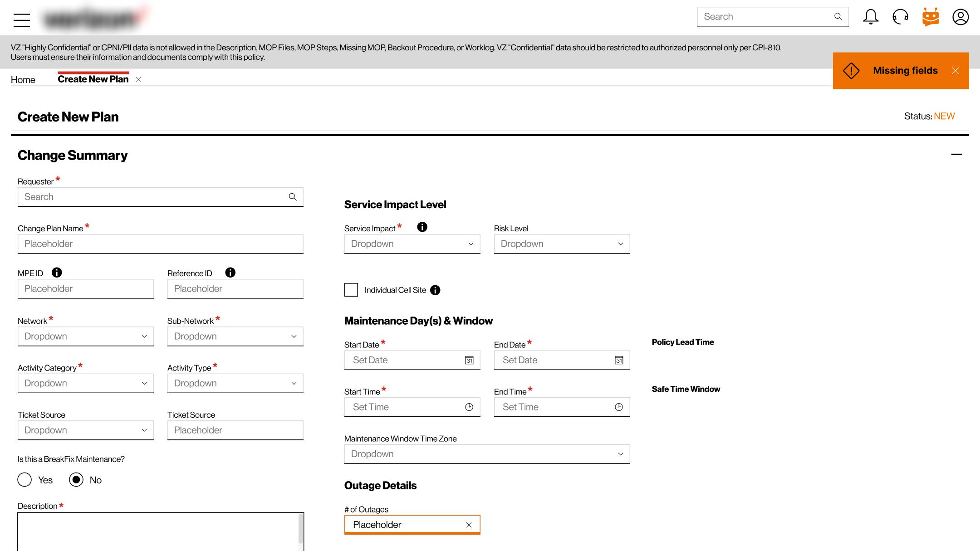Click the Reference ID input field

pyautogui.click(x=235, y=289)
